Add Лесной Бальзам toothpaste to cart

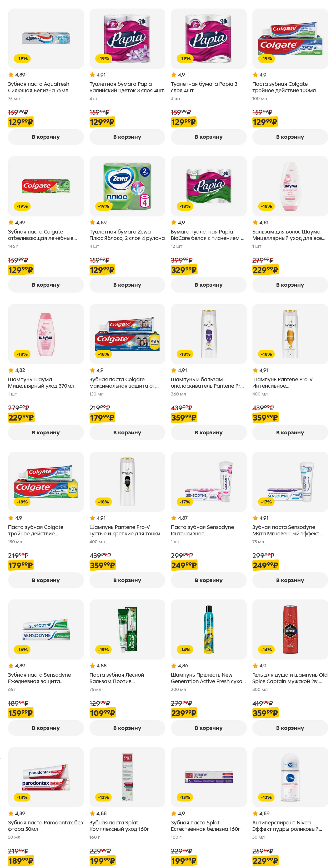(x=127, y=728)
